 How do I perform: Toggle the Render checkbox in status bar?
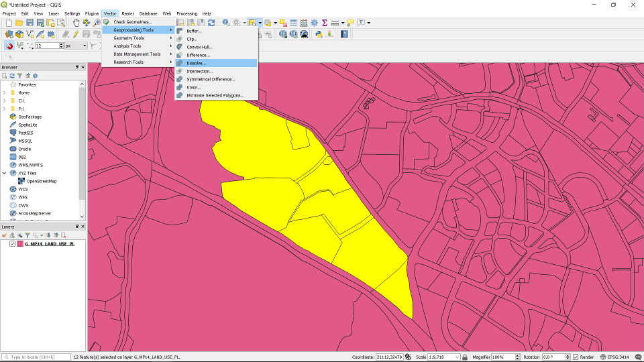pyautogui.click(x=576, y=357)
